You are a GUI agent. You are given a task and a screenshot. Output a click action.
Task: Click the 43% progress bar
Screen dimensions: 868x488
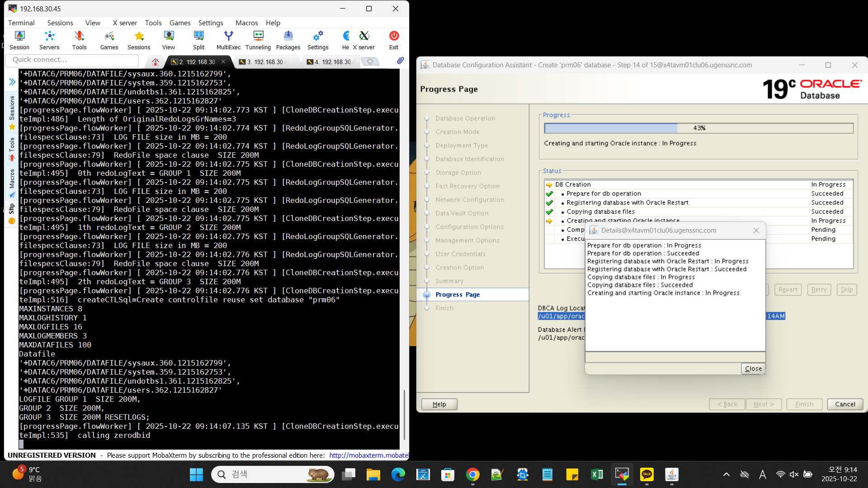[x=698, y=128]
